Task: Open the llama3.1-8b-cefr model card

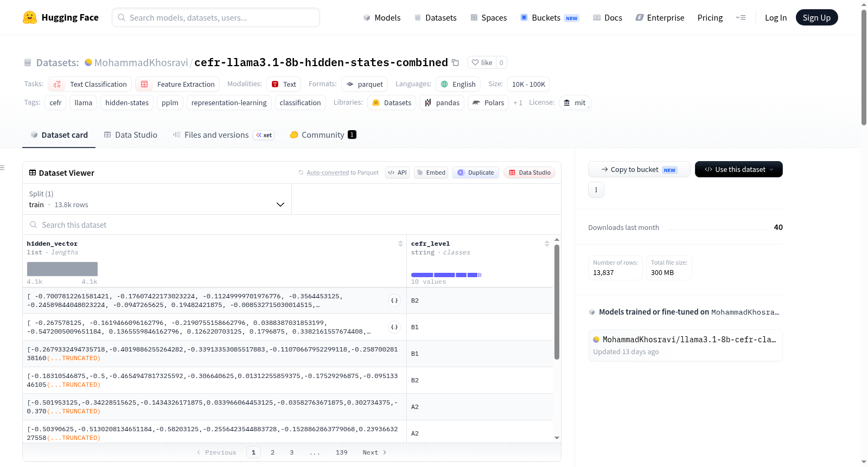Action: point(685,346)
